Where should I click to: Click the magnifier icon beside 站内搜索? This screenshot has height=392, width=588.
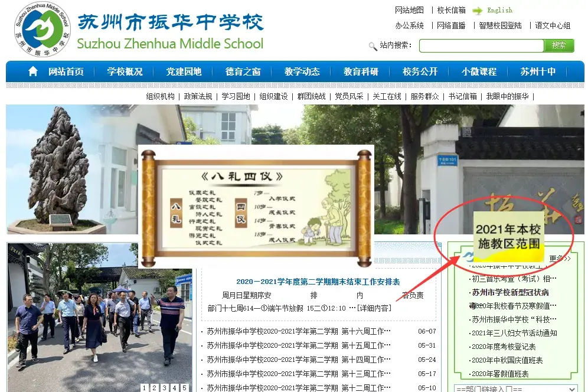pyautogui.click(x=373, y=46)
